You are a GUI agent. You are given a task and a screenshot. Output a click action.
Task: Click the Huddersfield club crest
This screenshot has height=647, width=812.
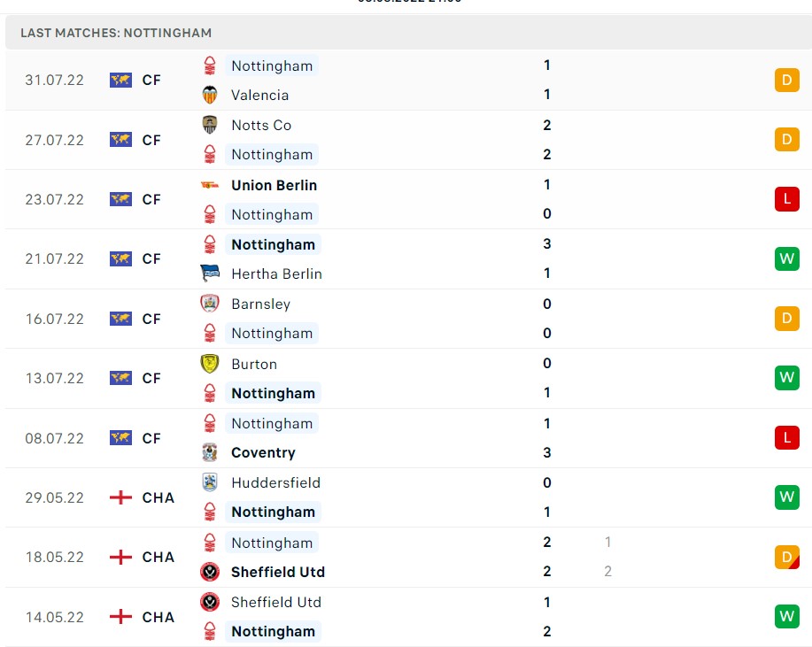pyautogui.click(x=210, y=482)
